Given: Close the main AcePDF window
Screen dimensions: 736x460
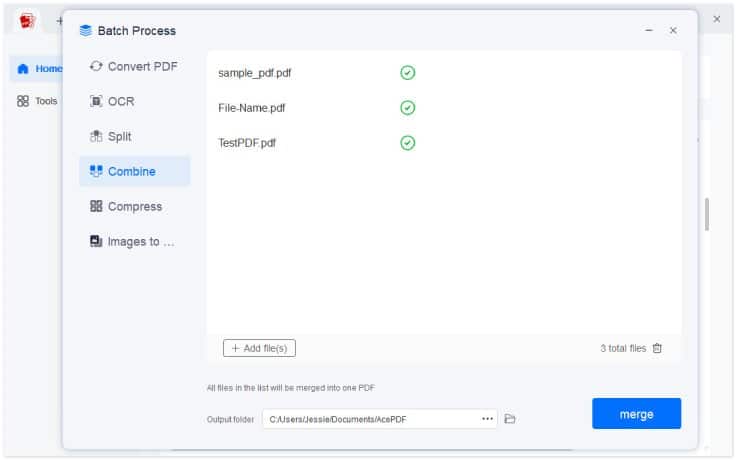Looking at the screenshot, I should pyautogui.click(x=716, y=19).
